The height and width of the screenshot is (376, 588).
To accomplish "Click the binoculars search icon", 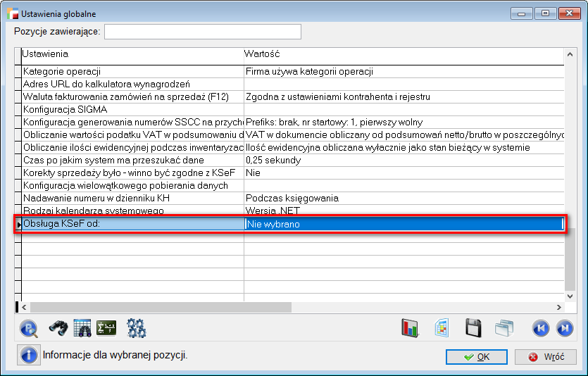I will (x=57, y=327).
